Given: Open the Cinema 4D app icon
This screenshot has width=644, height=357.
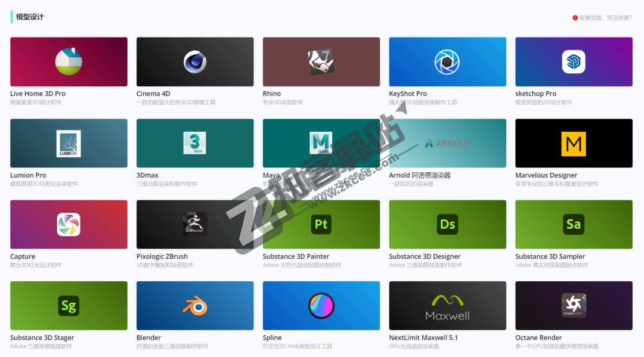Looking at the screenshot, I should pos(195,62).
